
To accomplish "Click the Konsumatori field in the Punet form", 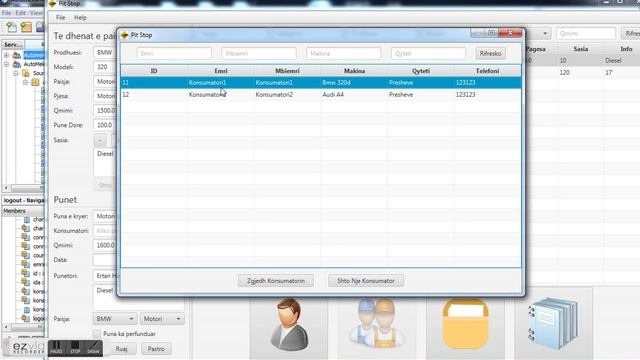I will 105,231.
